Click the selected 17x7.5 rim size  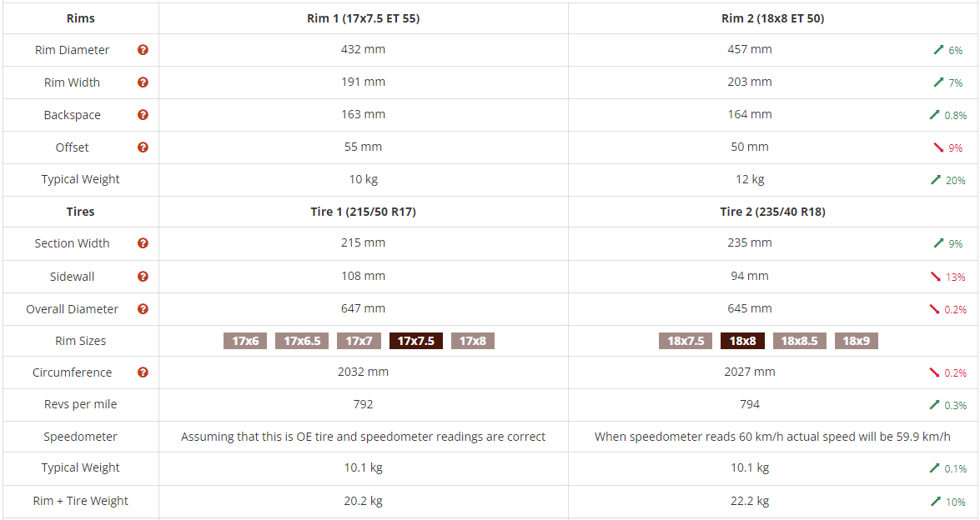pos(416,341)
